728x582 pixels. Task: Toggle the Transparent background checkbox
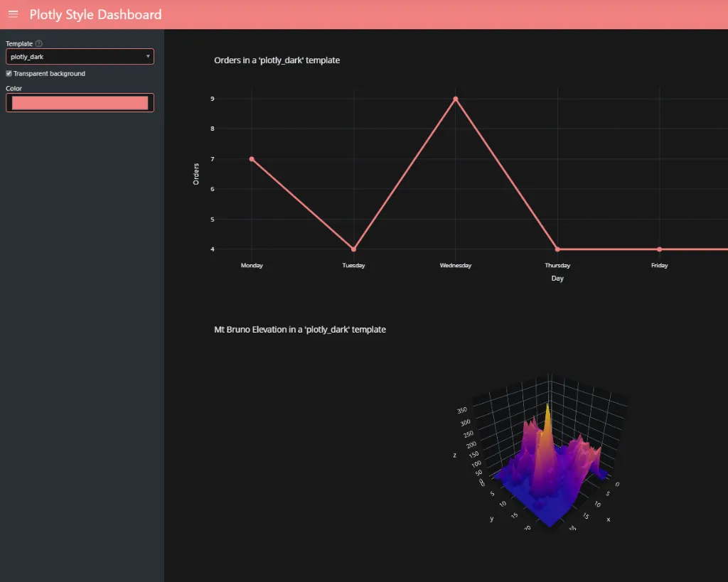[9, 74]
